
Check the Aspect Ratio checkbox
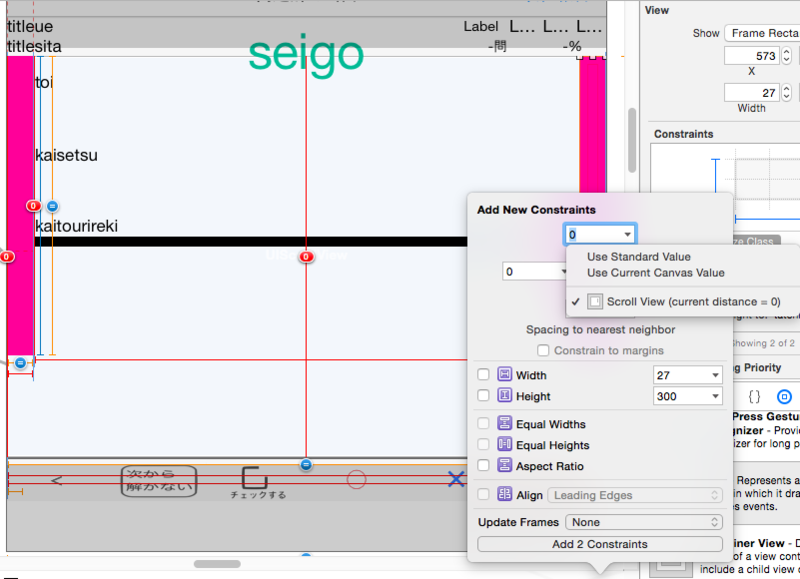483,465
